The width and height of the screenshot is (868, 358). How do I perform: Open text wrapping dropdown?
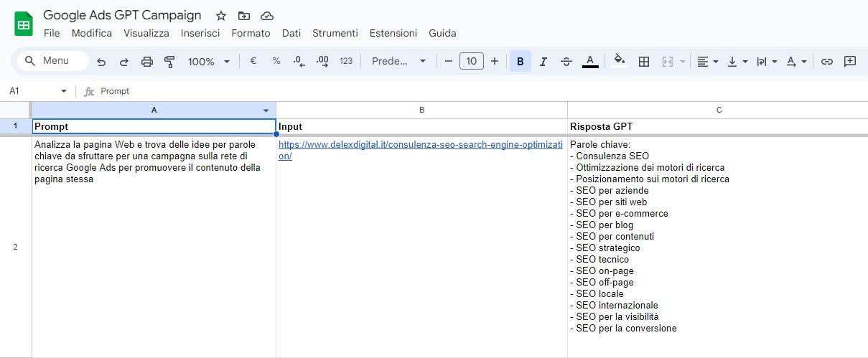click(x=767, y=62)
